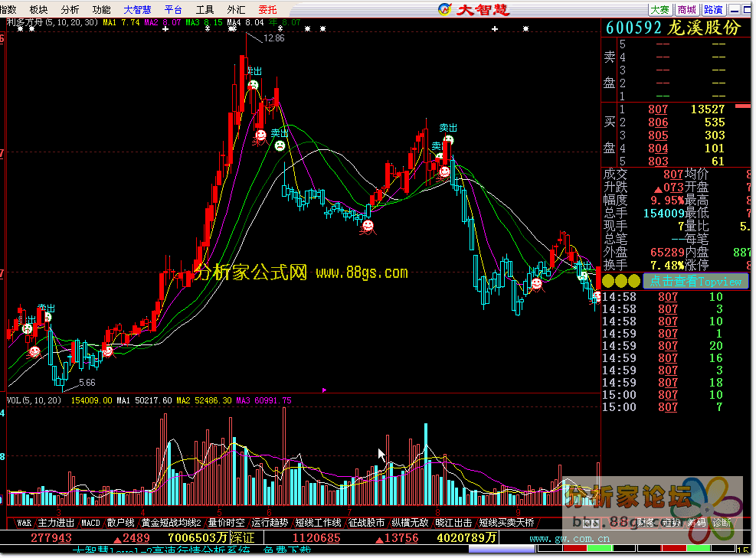Switch to 黄金短战均线2 indicator tab
The width and height of the screenshot is (756, 558).
coord(171,523)
